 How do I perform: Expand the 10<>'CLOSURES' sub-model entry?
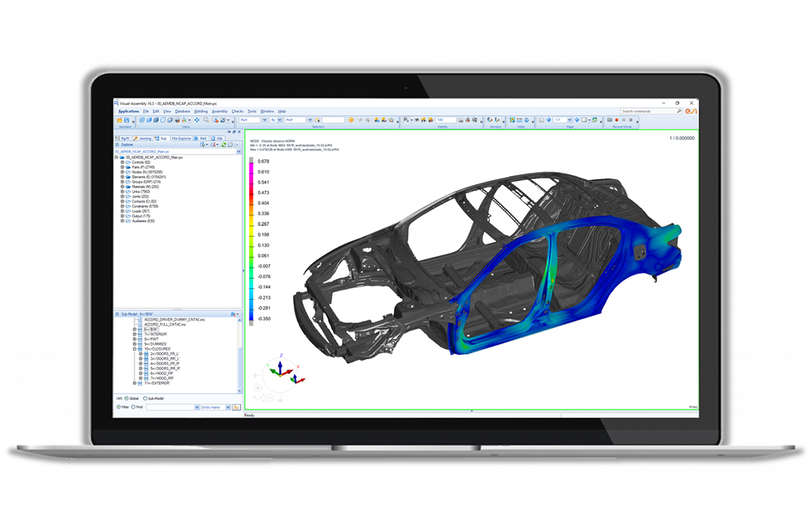click(133, 349)
